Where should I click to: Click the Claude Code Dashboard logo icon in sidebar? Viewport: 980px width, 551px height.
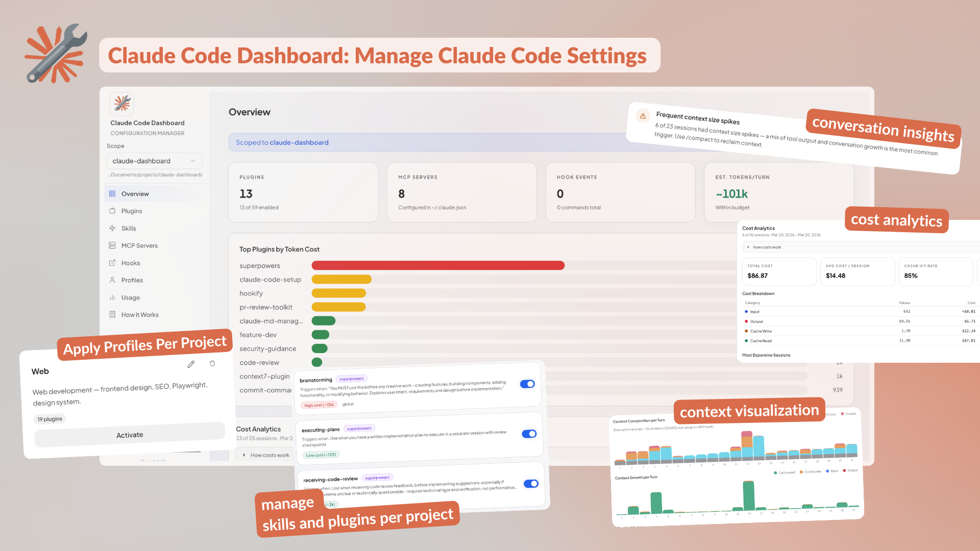[122, 104]
